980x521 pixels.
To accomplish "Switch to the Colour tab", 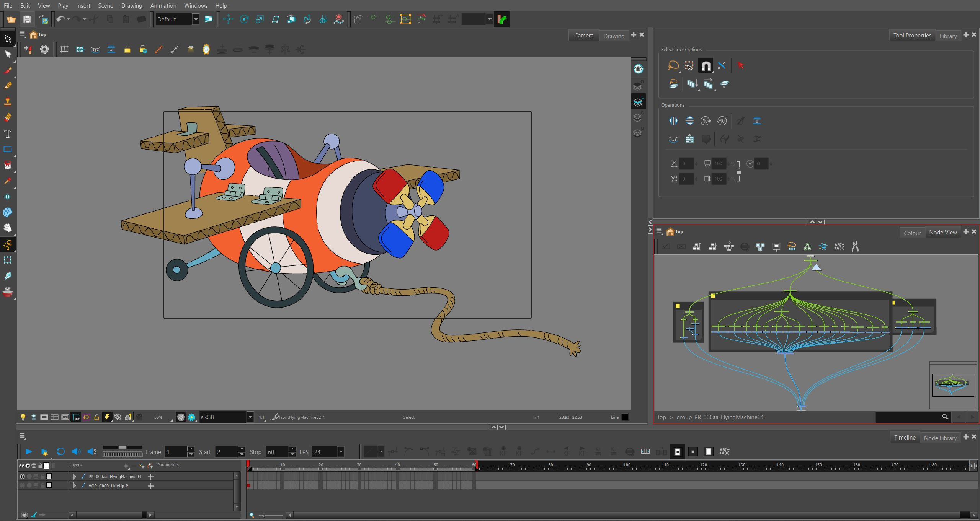I will tap(912, 233).
